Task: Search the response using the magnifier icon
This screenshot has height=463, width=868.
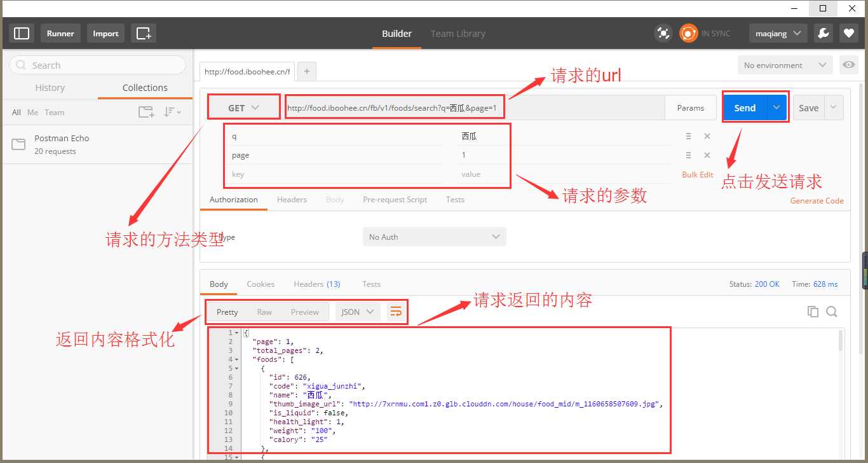Action: (831, 311)
